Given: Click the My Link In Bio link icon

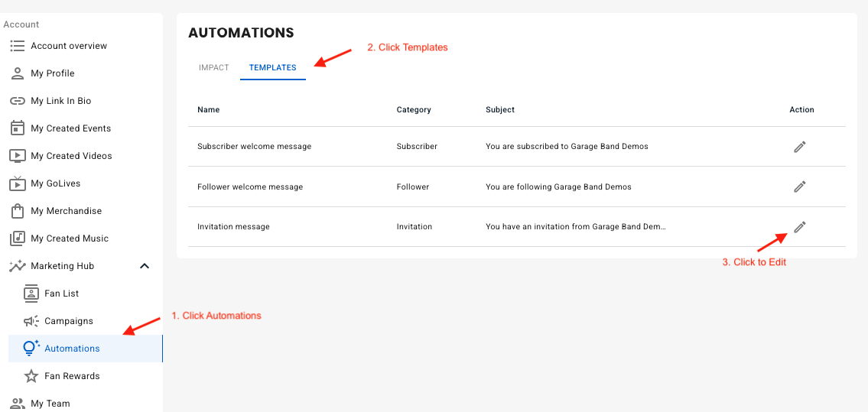Looking at the screenshot, I should [17, 101].
